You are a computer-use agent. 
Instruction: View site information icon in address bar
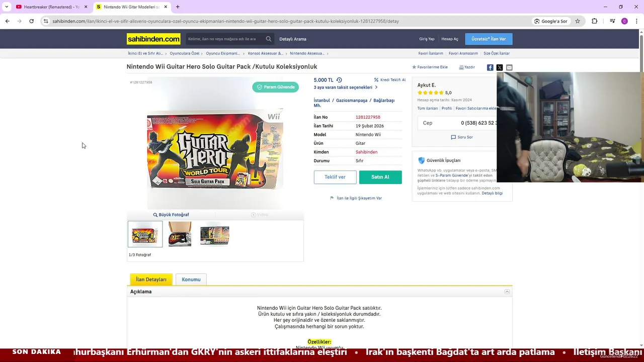[x=46, y=21]
